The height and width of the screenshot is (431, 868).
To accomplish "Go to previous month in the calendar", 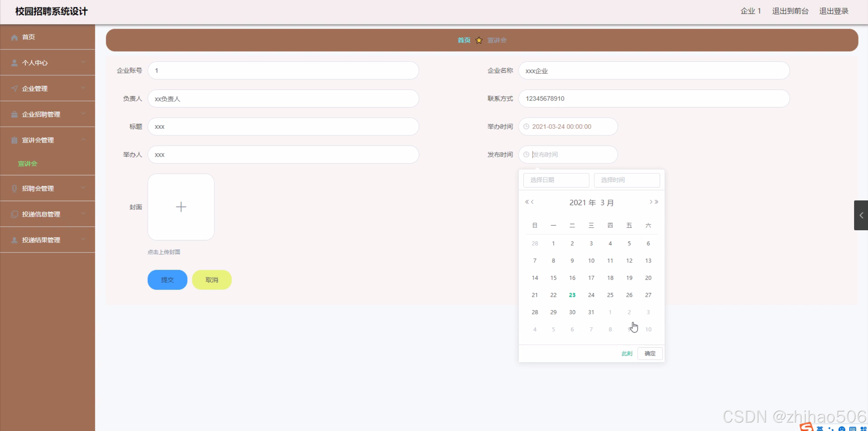I will pyautogui.click(x=533, y=202).
